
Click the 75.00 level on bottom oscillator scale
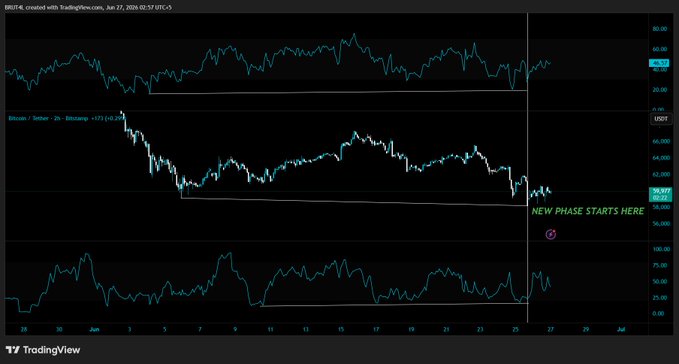coord(660,265)
